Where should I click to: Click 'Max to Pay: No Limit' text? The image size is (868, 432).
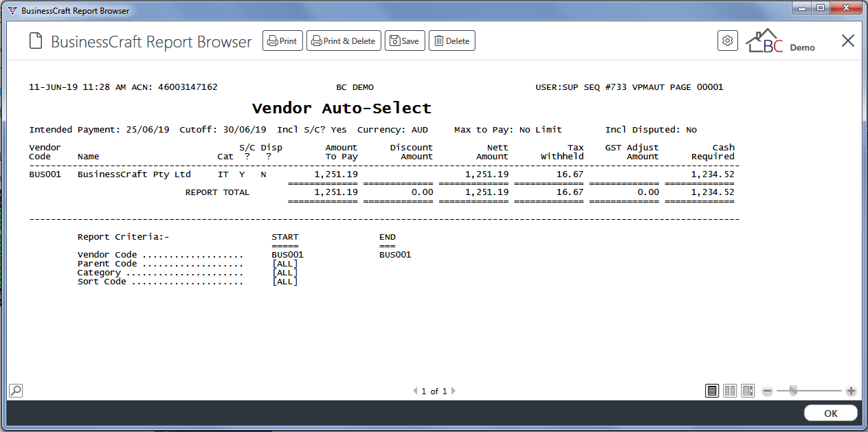[x=508, y=130]
